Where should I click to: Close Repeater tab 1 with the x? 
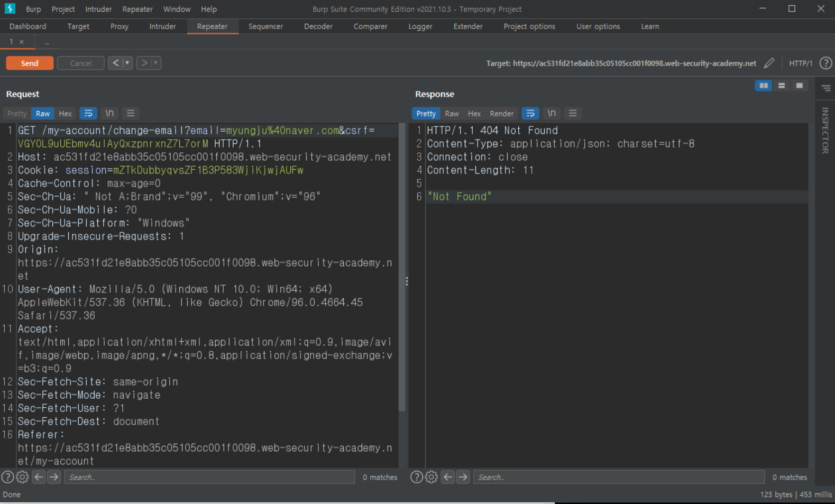[x=22, y=42]
